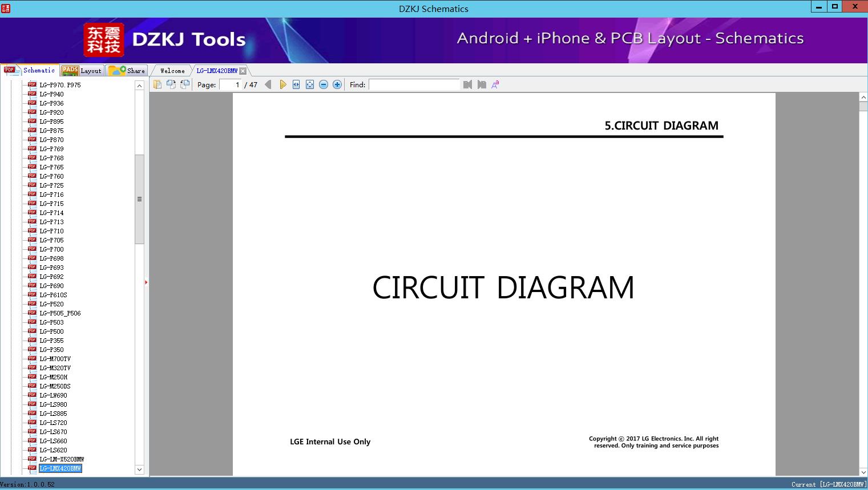Collapse the side panel with red arrow

point(146,282)
